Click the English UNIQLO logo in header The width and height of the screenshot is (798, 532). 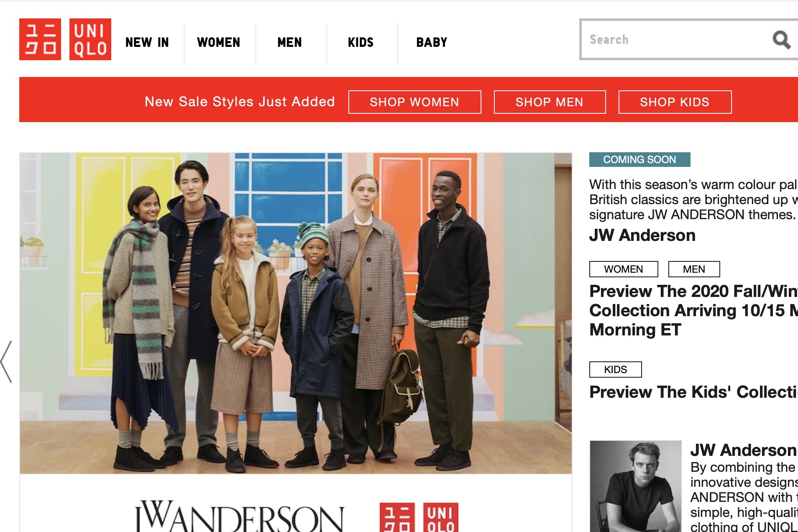(90, 39)
